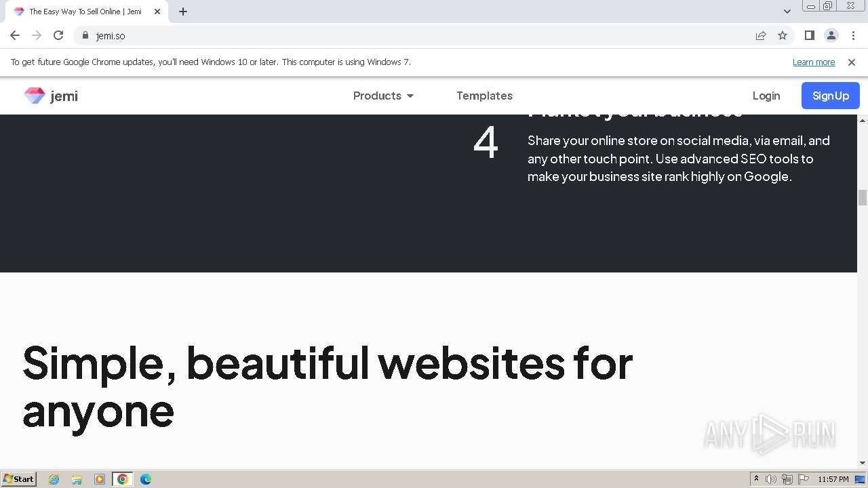Reload the jemi.so page
868x488 pixels.
click(58, 35)
